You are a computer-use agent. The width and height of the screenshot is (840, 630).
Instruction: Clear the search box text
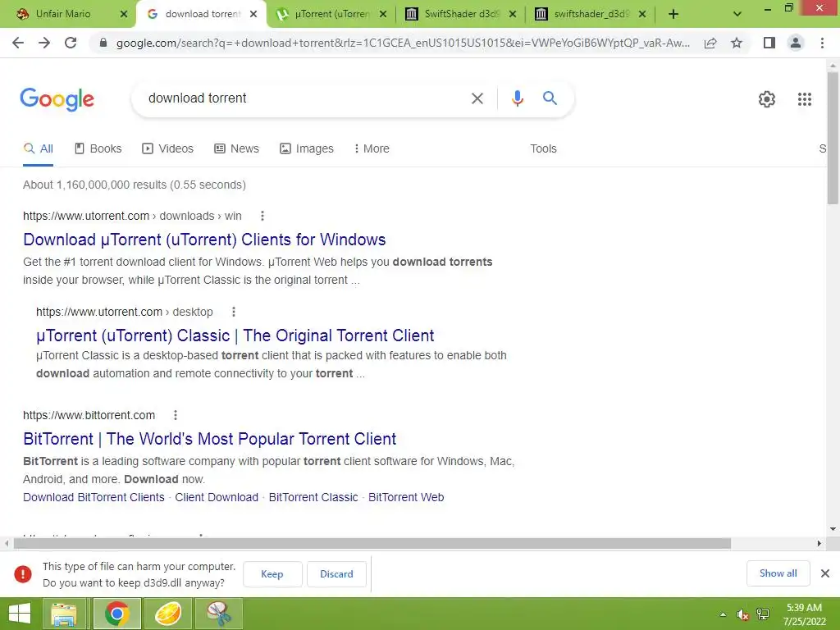pos(477,98)
